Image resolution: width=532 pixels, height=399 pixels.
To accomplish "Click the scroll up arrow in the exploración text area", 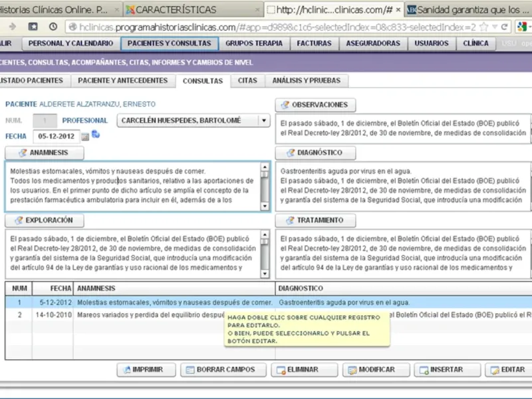I will 265,235.
